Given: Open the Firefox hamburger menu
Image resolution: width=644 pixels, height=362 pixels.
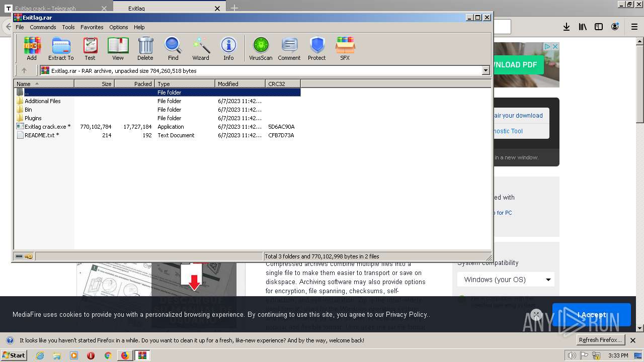Looking at the screenshot, I should [x=634, y=27].
